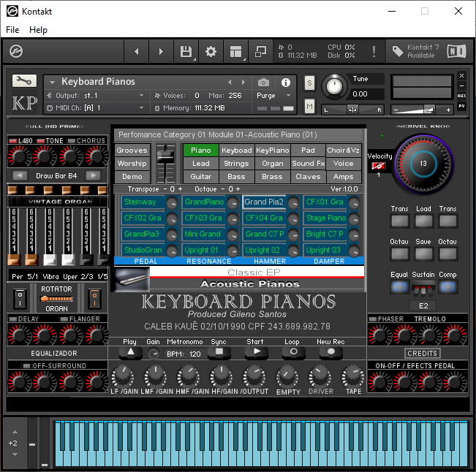This screenshot has width=476, height=472.
Task: Take a snapshot with camera icon
Action: (x=263, y=83)
